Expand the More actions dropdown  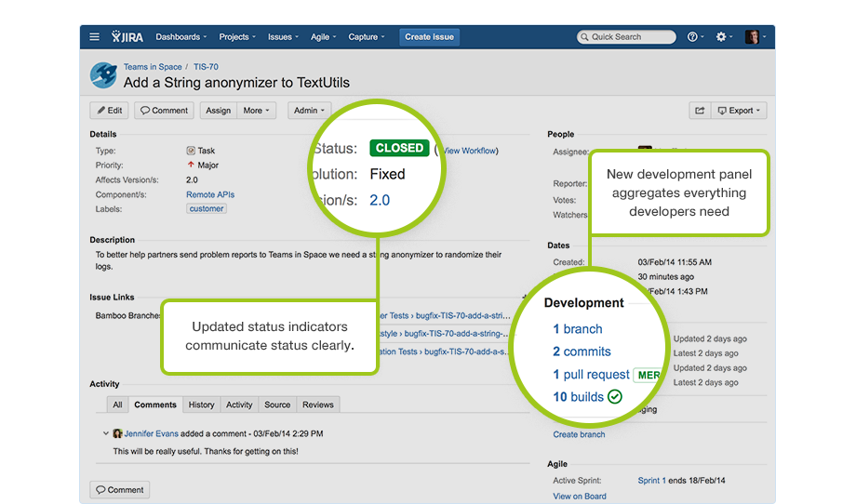click(x=257, y=110)
